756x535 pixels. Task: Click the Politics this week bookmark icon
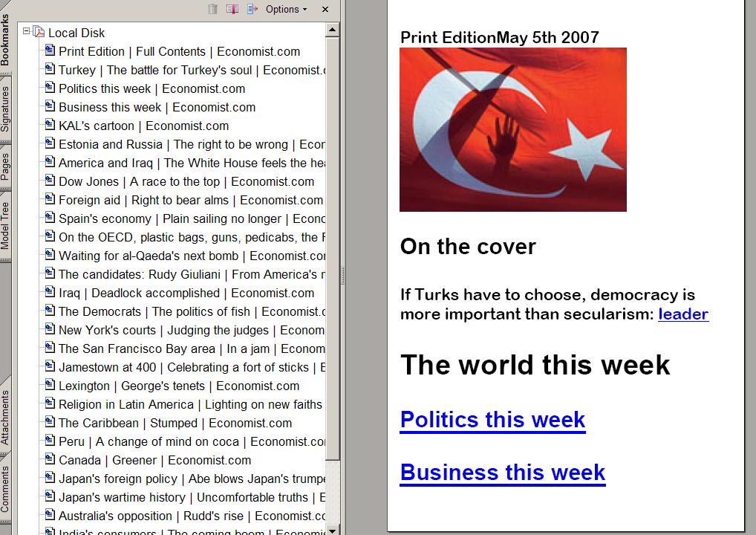point(50,88)
